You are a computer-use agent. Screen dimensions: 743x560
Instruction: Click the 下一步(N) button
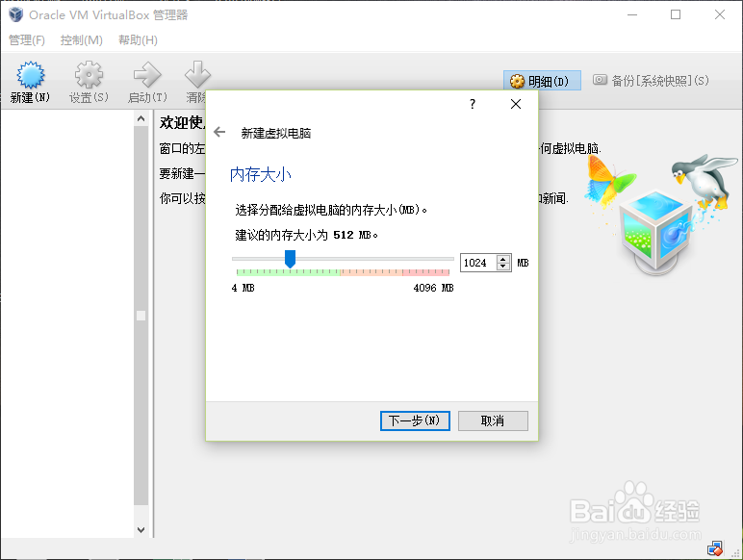click(415, 420)
